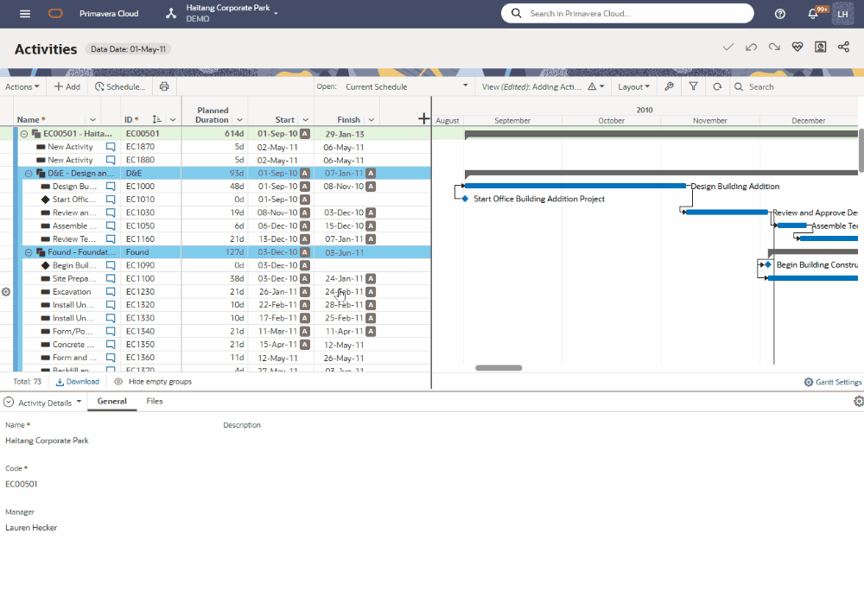Click the project hierarchy icon by Haitang
The image size is (864, 616).
(171, 14)
